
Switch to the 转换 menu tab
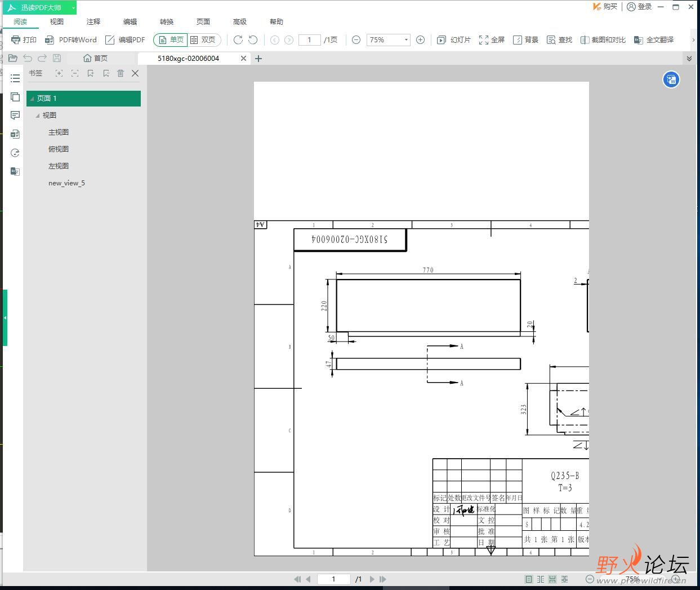coord(167,22)
